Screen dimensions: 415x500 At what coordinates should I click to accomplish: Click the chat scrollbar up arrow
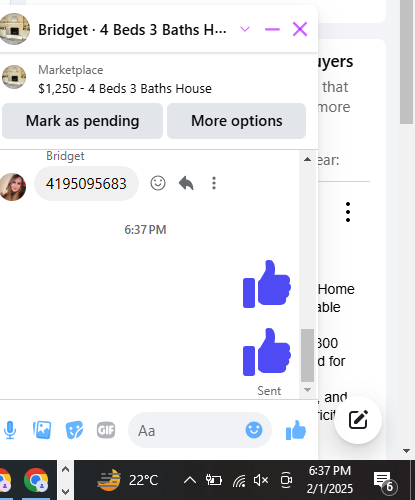click(307, 159)
